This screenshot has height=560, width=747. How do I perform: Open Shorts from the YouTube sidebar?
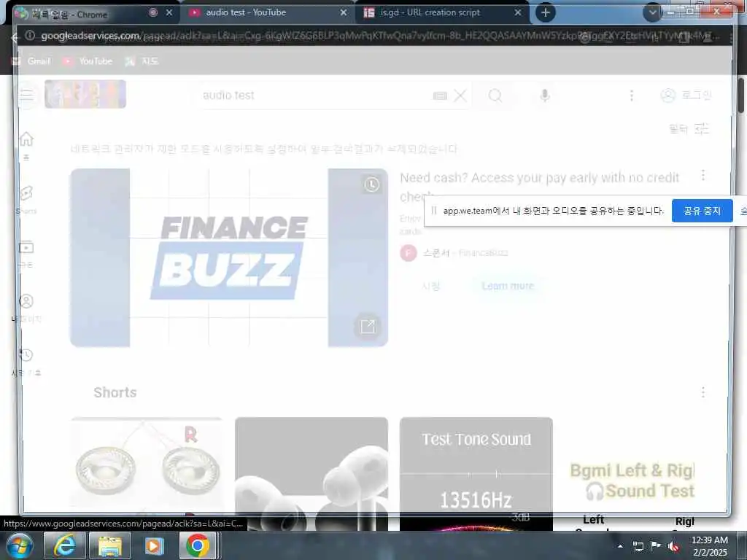click(x=26, y=200)
